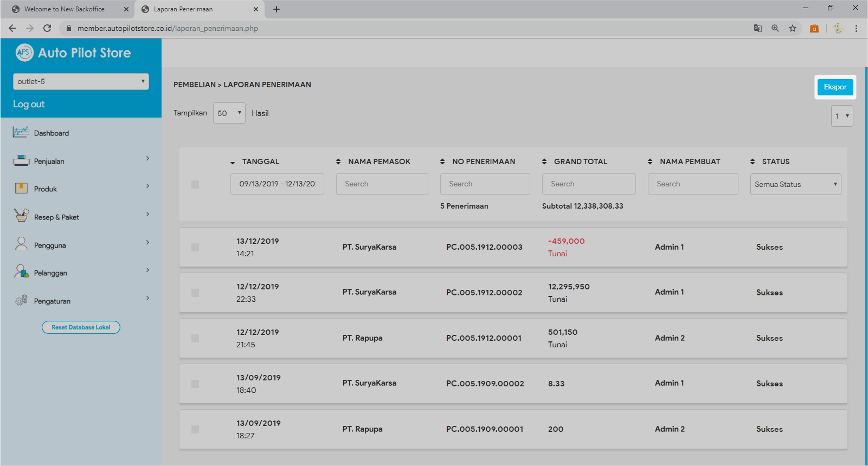868x466 pixels.
Task: Reload the page using the browser refresh icon
Action: coord(47,28)
